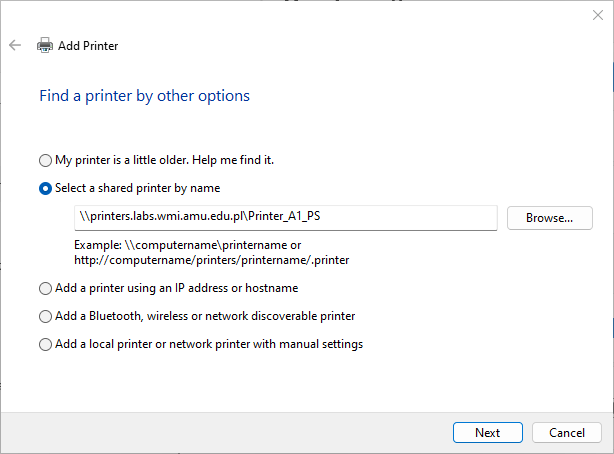Click the 'Add Printer' title text
The width and height of the screenshot is (614, 454).
click(x=88, y=46)
